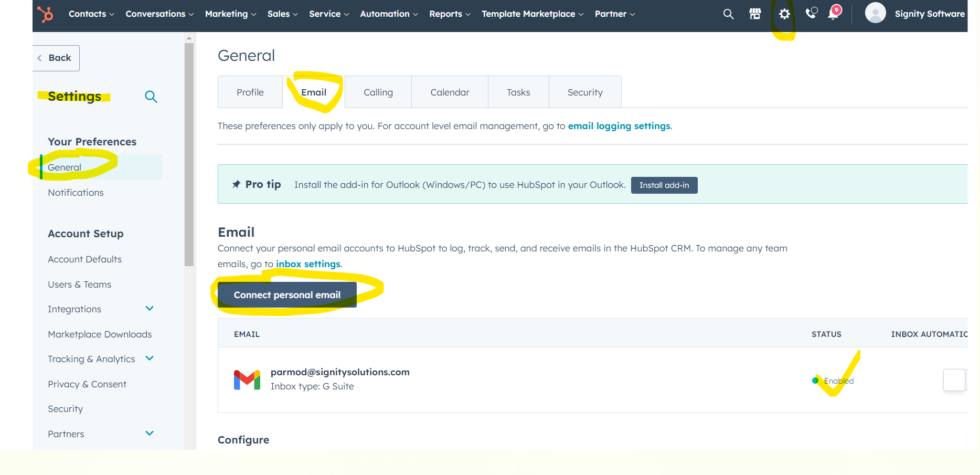Open Notifications preferences
The height and width of the screenshot is (475, 980).
point(76,193)
